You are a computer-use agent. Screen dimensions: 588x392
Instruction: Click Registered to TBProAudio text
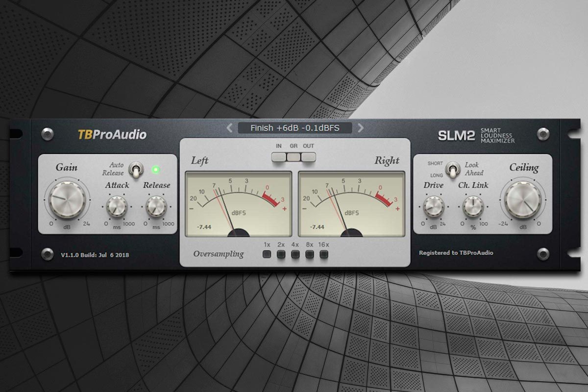(456, 253)
